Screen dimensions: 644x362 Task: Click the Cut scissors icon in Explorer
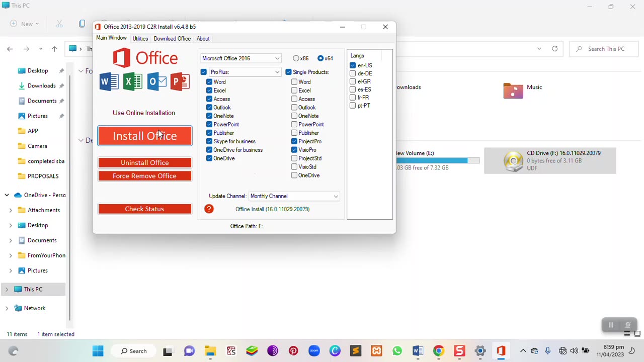tap(59, 24)
